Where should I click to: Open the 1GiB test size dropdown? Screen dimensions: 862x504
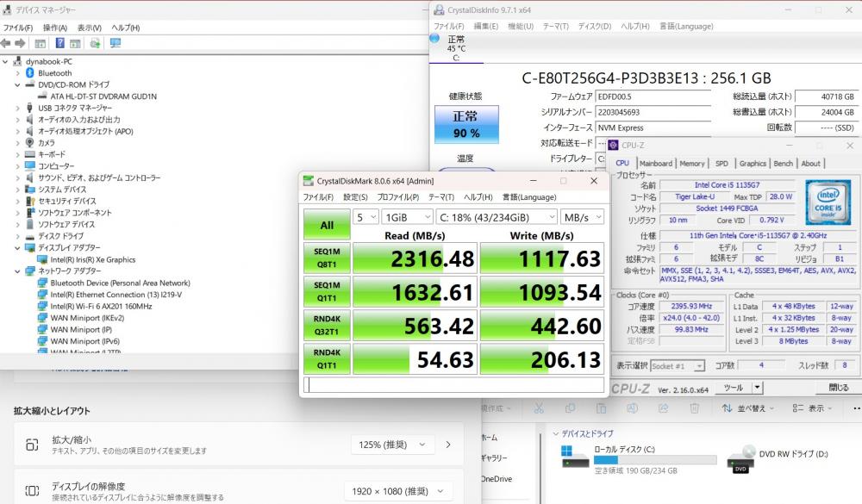(x=405, y=217)
